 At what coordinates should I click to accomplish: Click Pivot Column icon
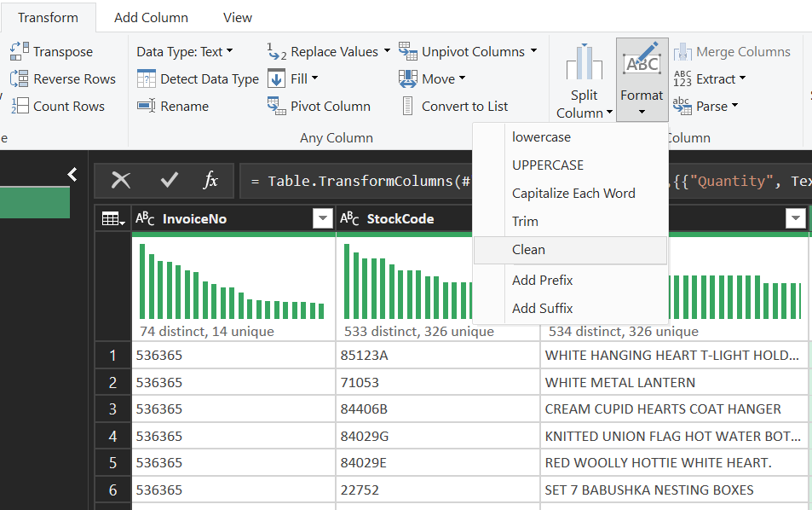coord(276,107)
